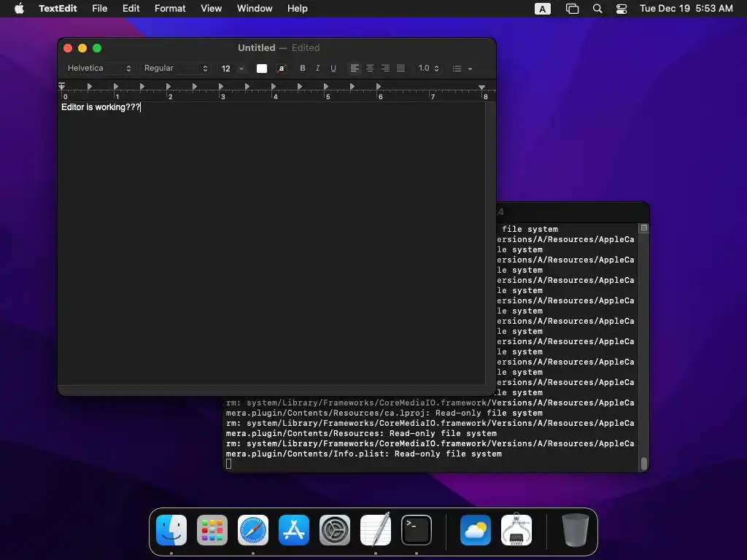Viewport: 747px width, 560px height.
Task: Open the File menu
Action: (x=99, y=9)
